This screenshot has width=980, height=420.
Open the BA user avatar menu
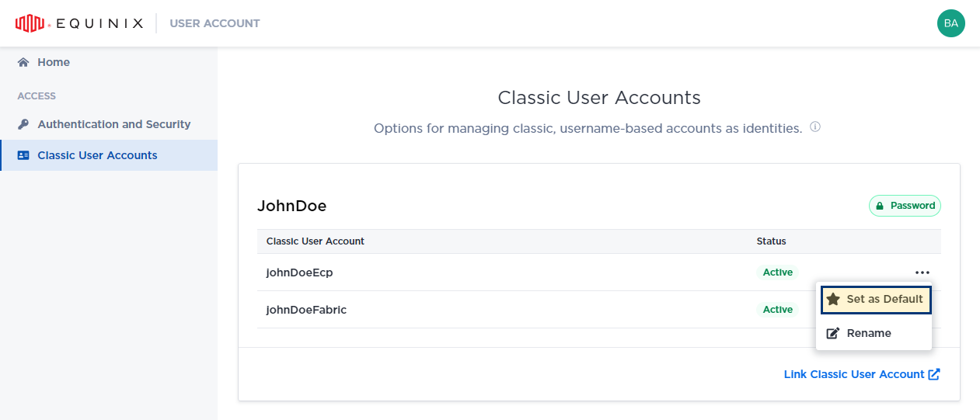pos(950,23)
